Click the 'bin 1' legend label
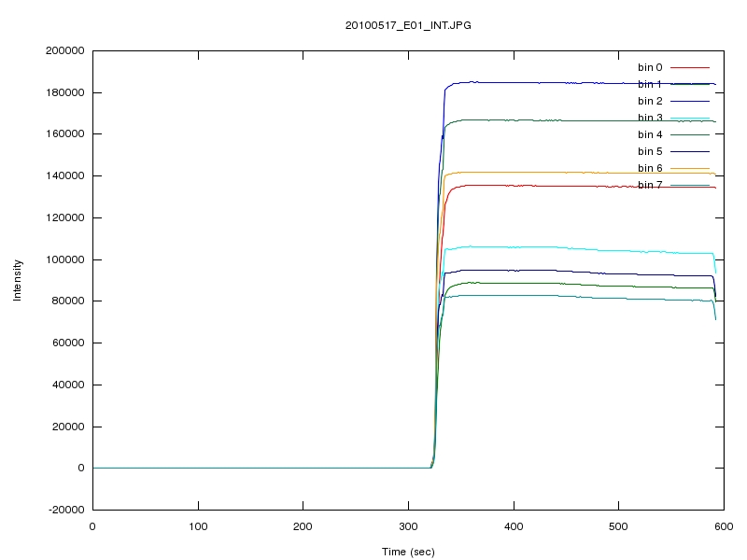Screen dimensions: 747x560 click(x=650, y=84)
